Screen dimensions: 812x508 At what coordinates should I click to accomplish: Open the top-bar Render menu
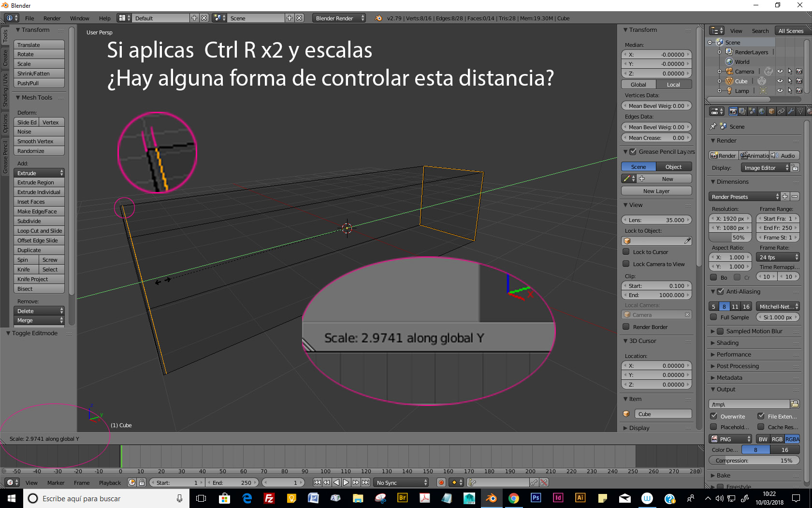pos(52,18)
